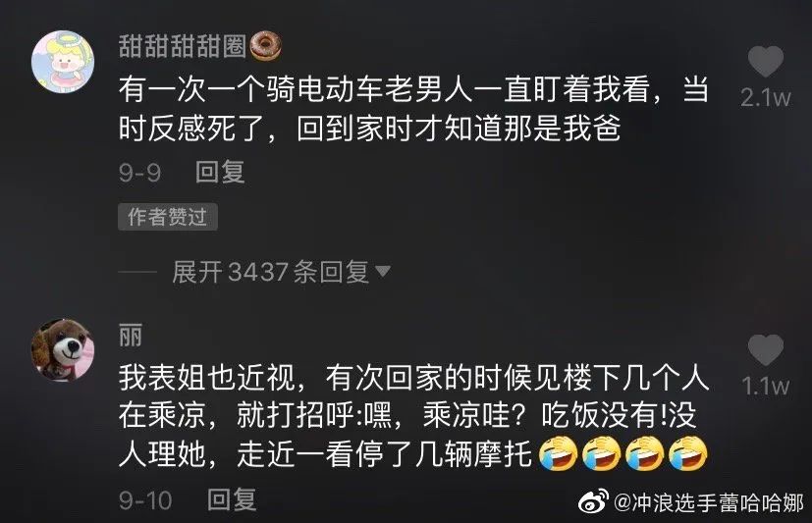Expand 3437 replies
This screenshot has width=812, height=523.
281,272
